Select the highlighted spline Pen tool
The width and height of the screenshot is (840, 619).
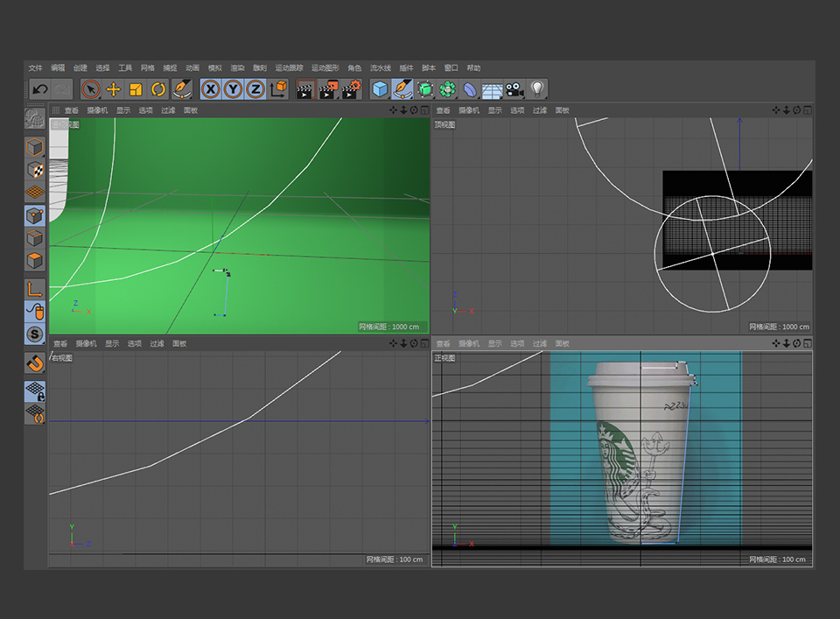[402, 89]
